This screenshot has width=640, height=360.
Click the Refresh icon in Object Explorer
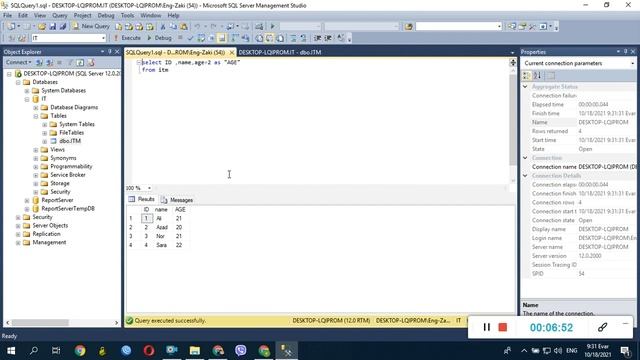coord(80,62)
